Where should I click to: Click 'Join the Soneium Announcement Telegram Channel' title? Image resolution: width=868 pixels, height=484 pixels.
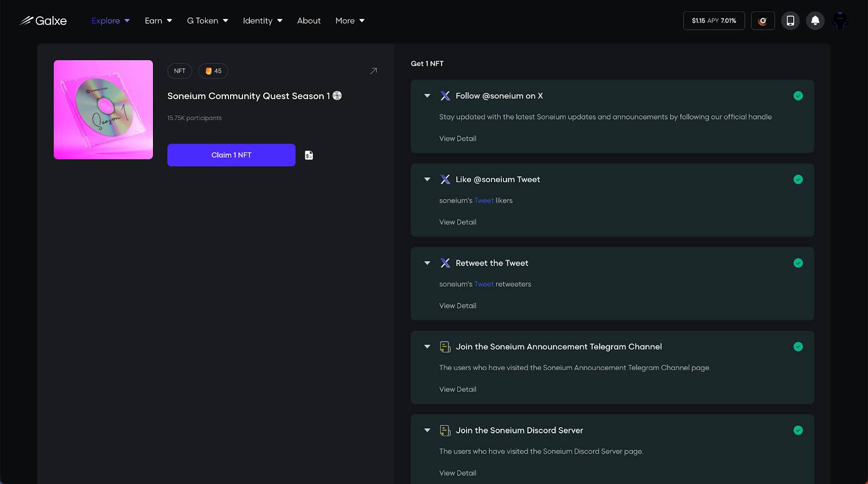coord(559,347)
